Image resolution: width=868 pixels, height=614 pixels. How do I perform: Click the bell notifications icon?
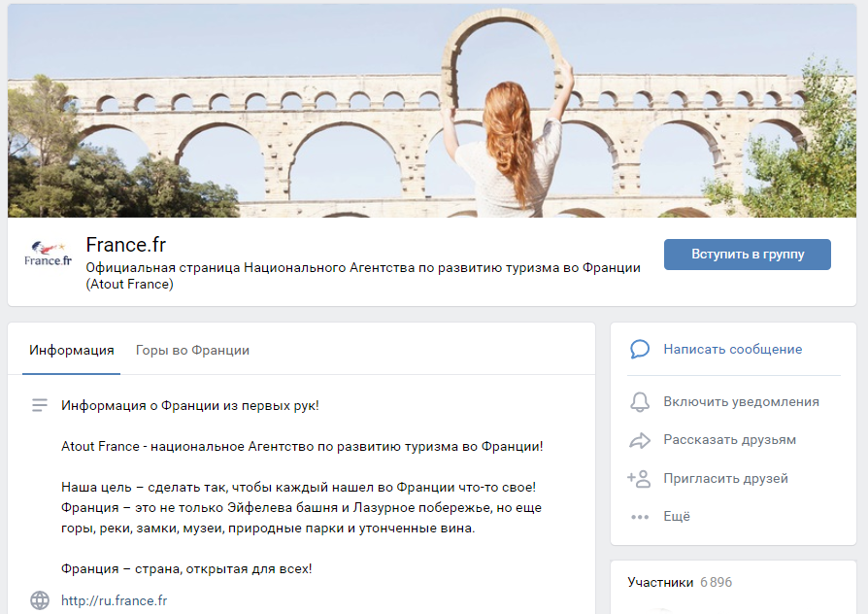coord(639,401)
